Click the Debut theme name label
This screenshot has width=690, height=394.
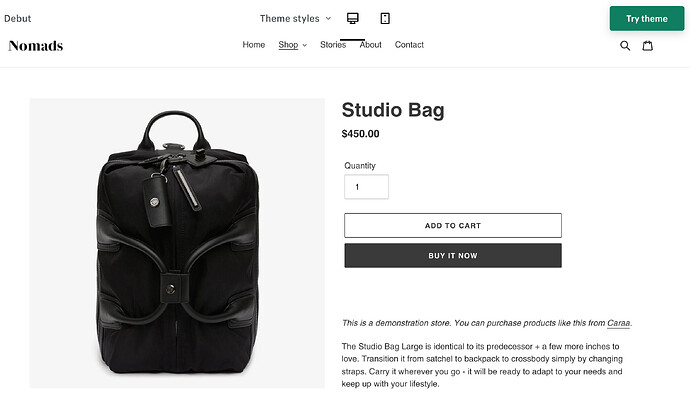18,18
